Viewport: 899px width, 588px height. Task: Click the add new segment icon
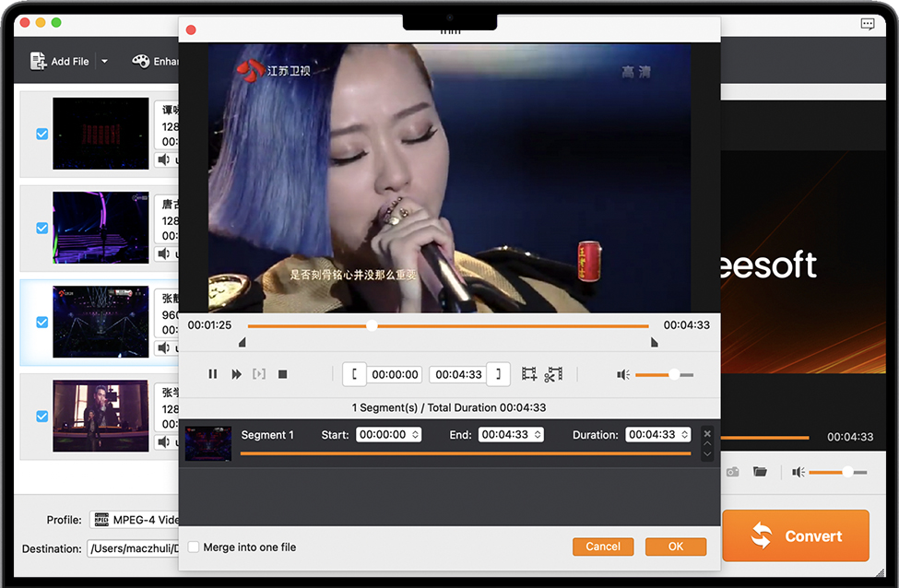coord(529,374)
